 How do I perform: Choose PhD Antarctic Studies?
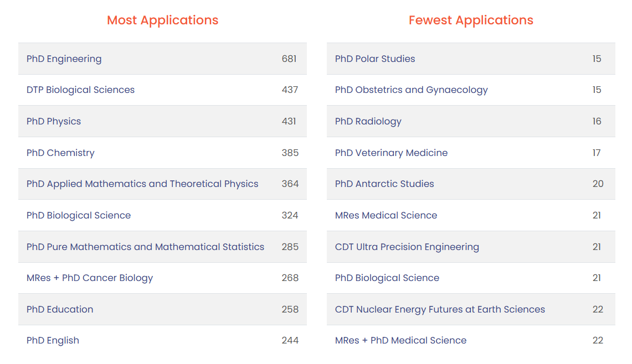(471, 184)
